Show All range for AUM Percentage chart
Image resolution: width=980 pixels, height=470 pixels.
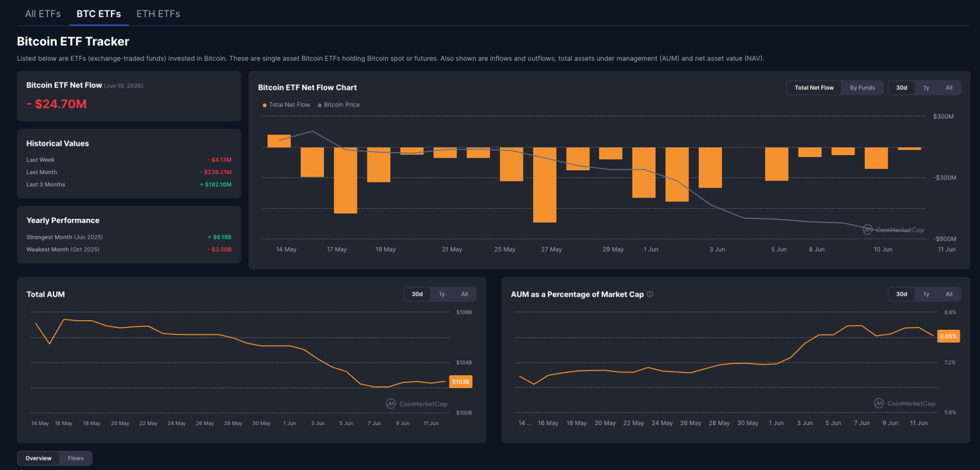pos(949,294)
